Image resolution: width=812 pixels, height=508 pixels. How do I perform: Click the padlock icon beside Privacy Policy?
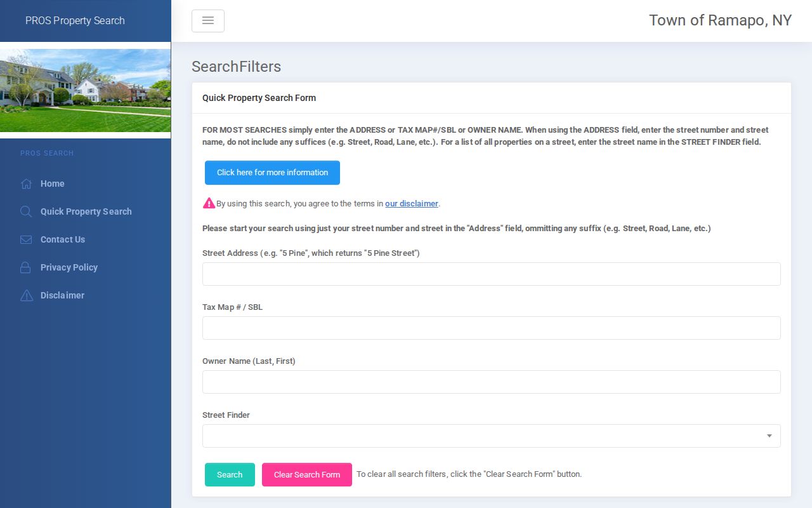tap(26, 268)
